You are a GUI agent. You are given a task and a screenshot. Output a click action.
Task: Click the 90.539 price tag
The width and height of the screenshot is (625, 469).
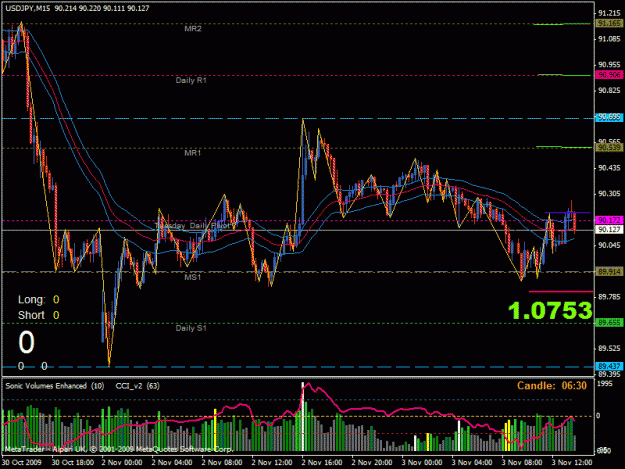coord(609,148)
